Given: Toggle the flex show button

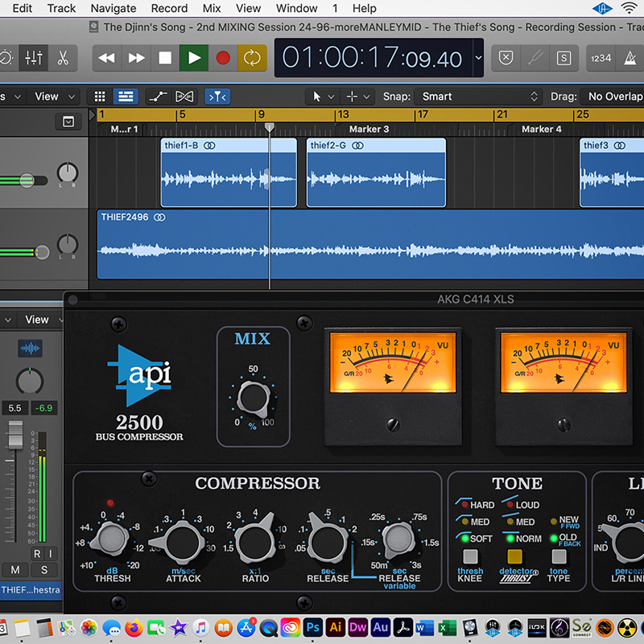Looking at the screenshot, I should tap(184, 97).
